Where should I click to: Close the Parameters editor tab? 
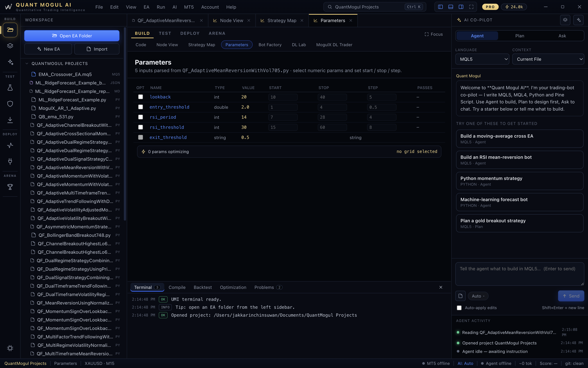point(351,20)
